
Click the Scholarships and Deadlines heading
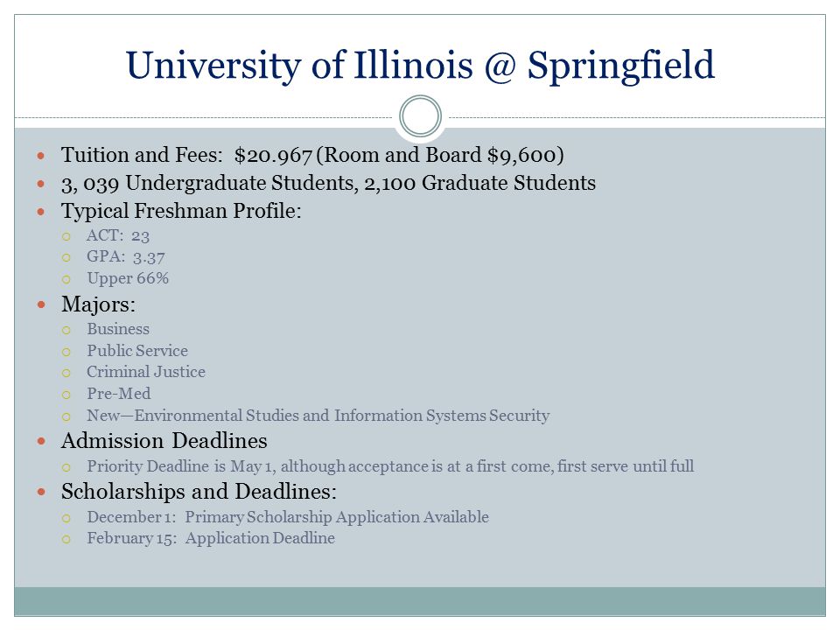[x=199, y=492]
